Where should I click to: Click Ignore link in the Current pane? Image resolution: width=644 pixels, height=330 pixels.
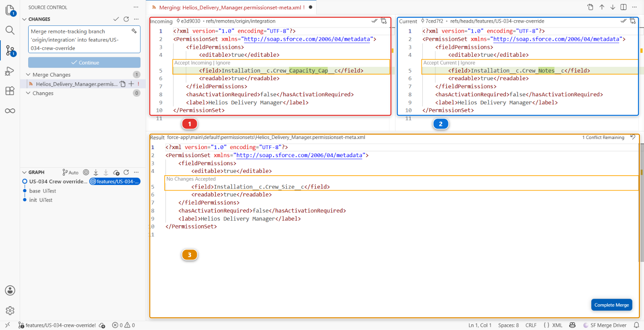pos(468,63)
